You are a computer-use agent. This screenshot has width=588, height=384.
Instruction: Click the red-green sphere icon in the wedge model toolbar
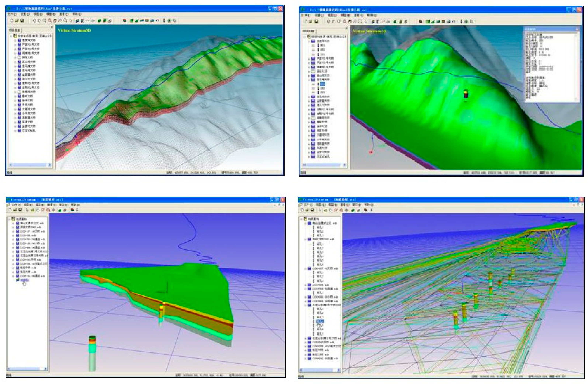[72, 210]
